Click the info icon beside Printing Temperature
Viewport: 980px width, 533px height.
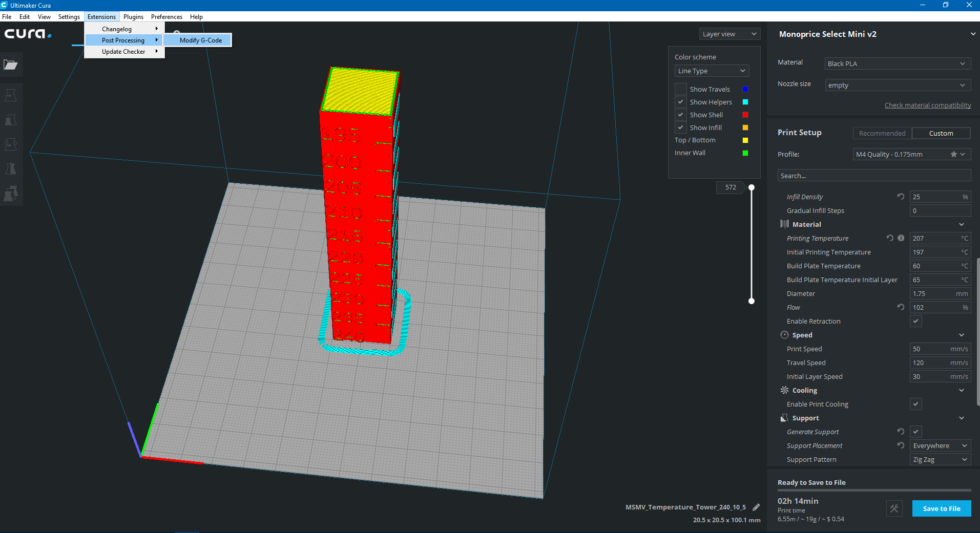point(901,238)
